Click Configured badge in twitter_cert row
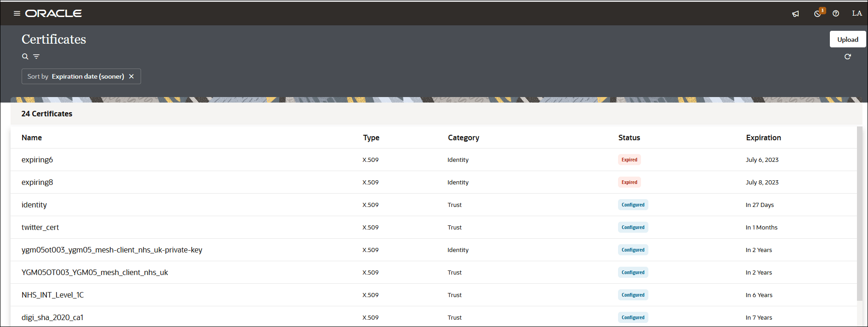 point(633,227)
